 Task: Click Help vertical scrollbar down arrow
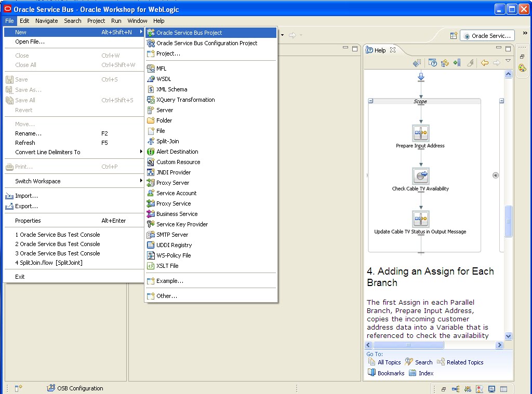(508, 336)
